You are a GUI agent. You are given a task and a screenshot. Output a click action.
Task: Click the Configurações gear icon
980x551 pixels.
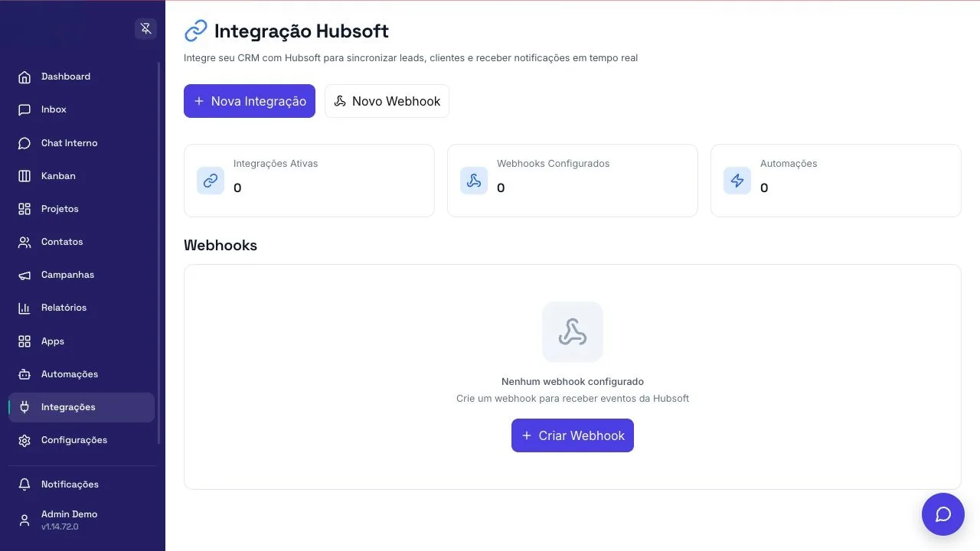[x=24, y=440]
